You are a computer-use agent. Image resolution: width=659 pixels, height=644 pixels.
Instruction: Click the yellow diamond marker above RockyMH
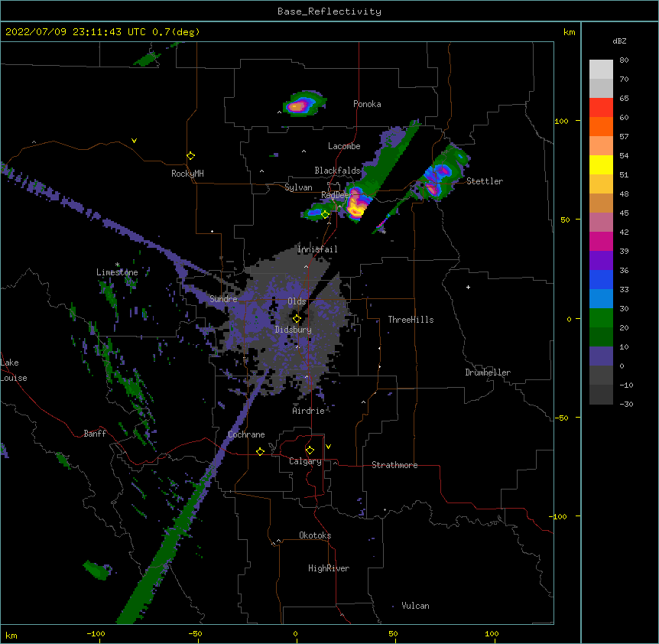coord(191,156)
